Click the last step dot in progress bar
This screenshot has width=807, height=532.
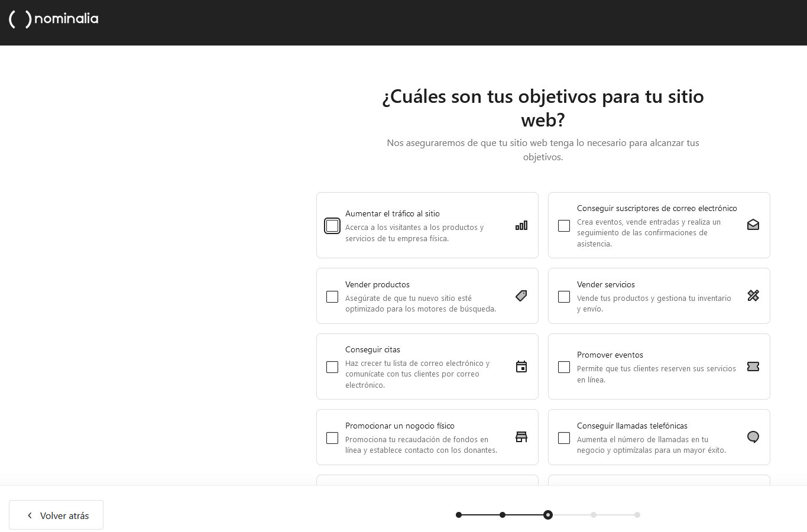[x=637, y=515]
